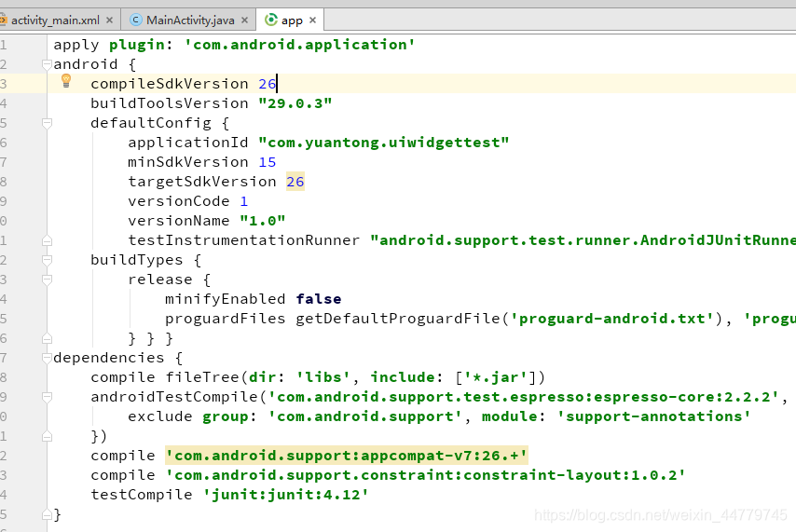Click the app gradle file icon

pyautogui.click(x=271, y=20)
